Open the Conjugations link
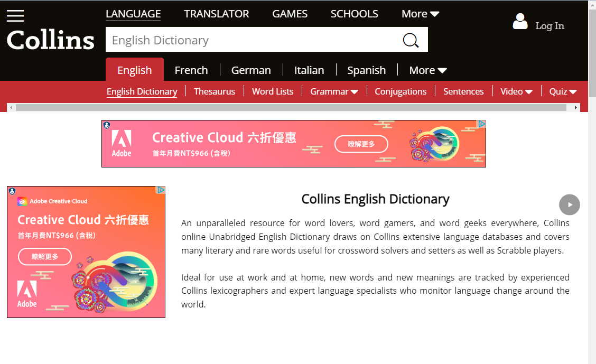Image resolution: width=596 pixels, height=364 pixels. pos(401,91)
